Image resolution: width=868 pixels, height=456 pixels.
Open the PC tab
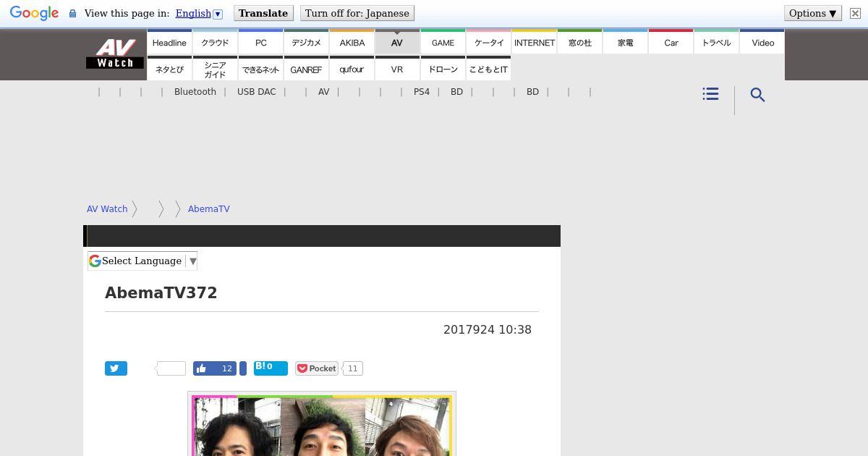(x=260, y=43)
